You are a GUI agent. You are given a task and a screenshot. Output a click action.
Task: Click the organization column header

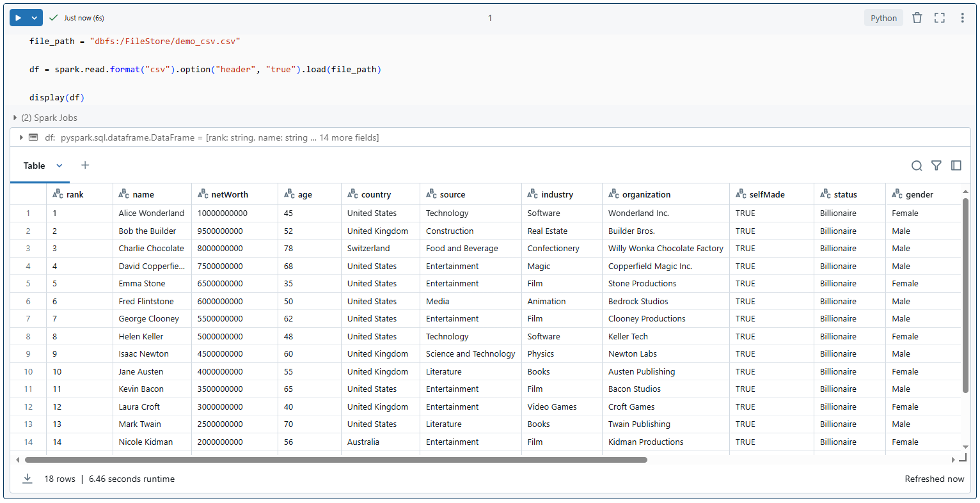point(666,194)
